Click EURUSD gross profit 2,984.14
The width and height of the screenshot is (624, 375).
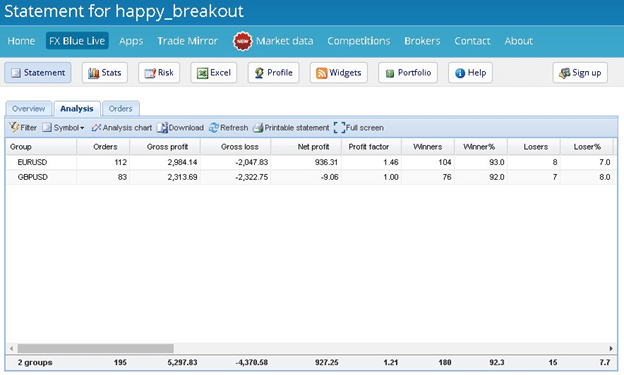[182, 162]
